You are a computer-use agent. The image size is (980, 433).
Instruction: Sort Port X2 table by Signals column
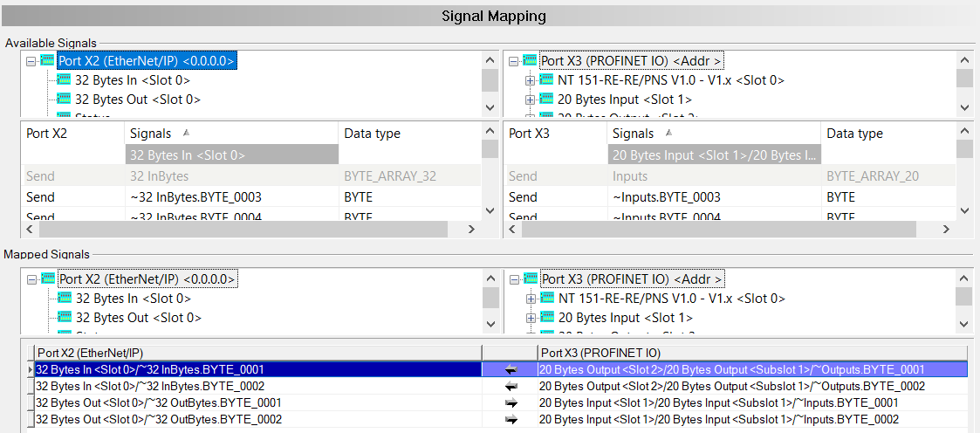(x=232, y=133)
